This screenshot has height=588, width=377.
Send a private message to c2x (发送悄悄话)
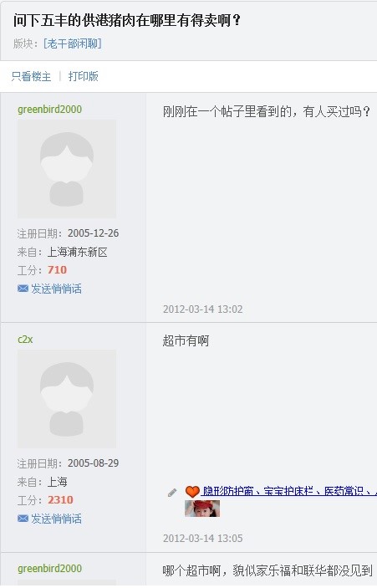coord(56,519)
